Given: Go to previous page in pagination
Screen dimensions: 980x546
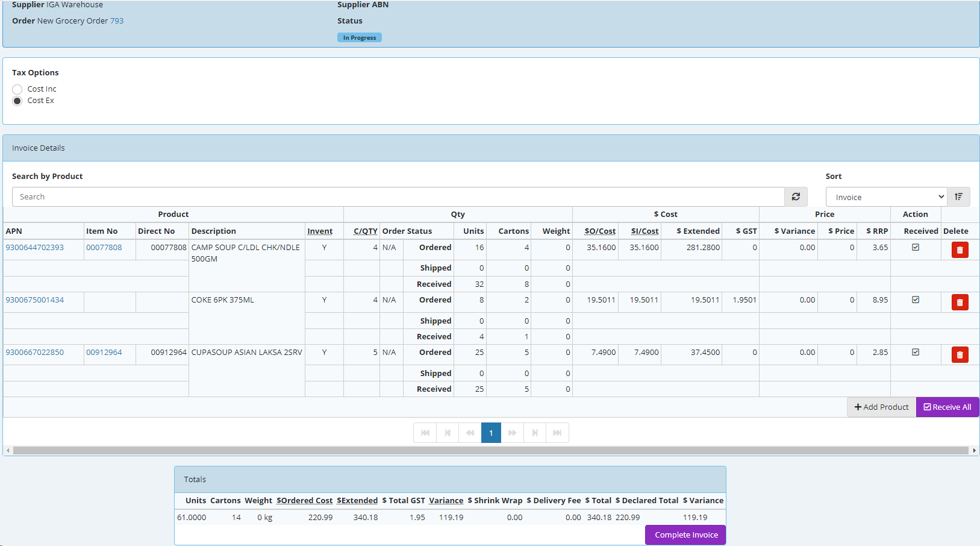Looking at the screenshot, I should pyautogui.click(x=448, y=433).
